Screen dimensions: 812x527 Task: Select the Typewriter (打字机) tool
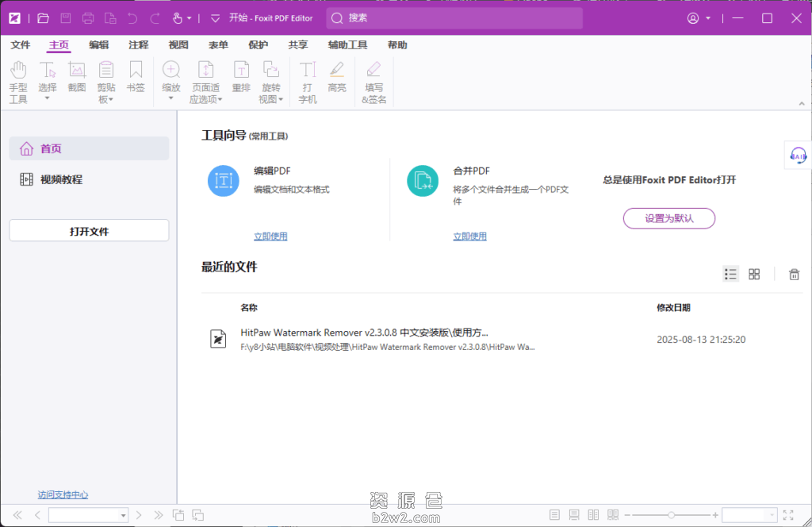point(307,79)
